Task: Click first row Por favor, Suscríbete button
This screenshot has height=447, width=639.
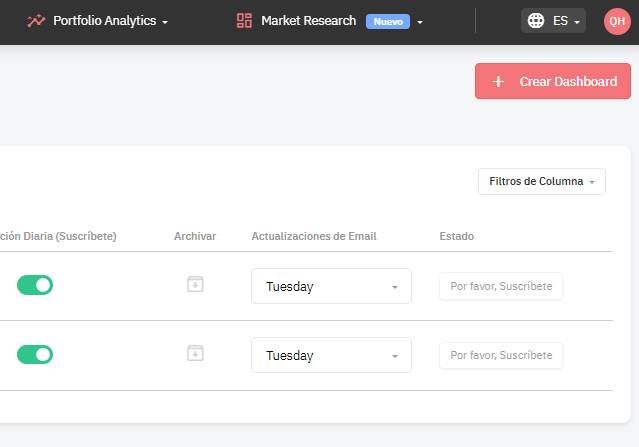Action: pos(501,286)
